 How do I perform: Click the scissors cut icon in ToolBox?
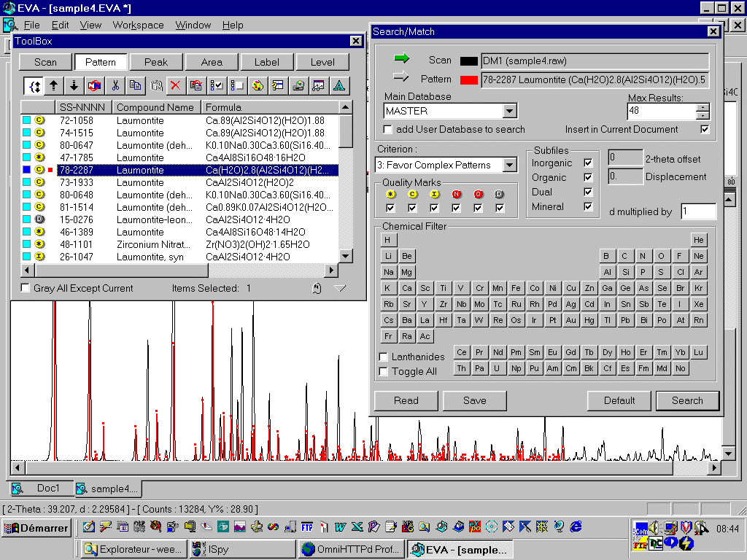pos(115,86)
